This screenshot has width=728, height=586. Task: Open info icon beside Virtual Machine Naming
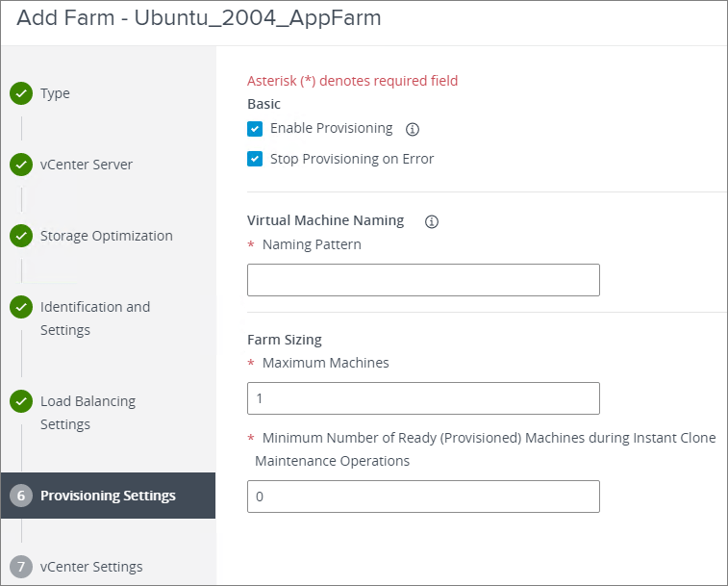432,221
